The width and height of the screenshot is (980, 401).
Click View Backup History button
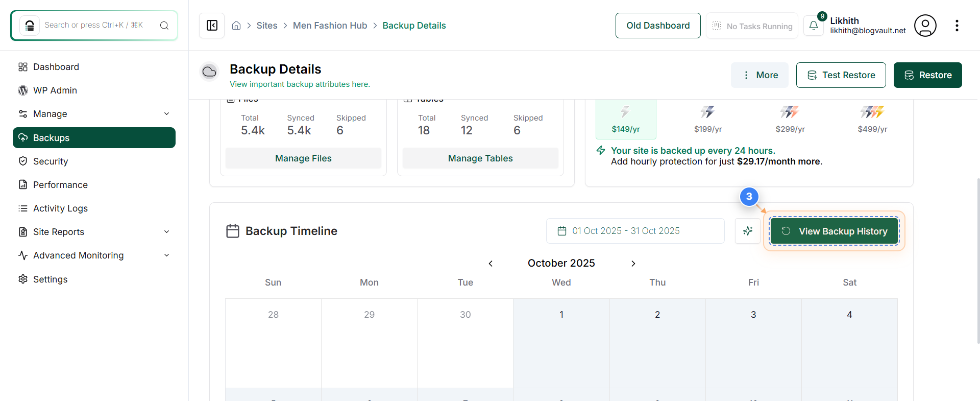click(835, 231)
